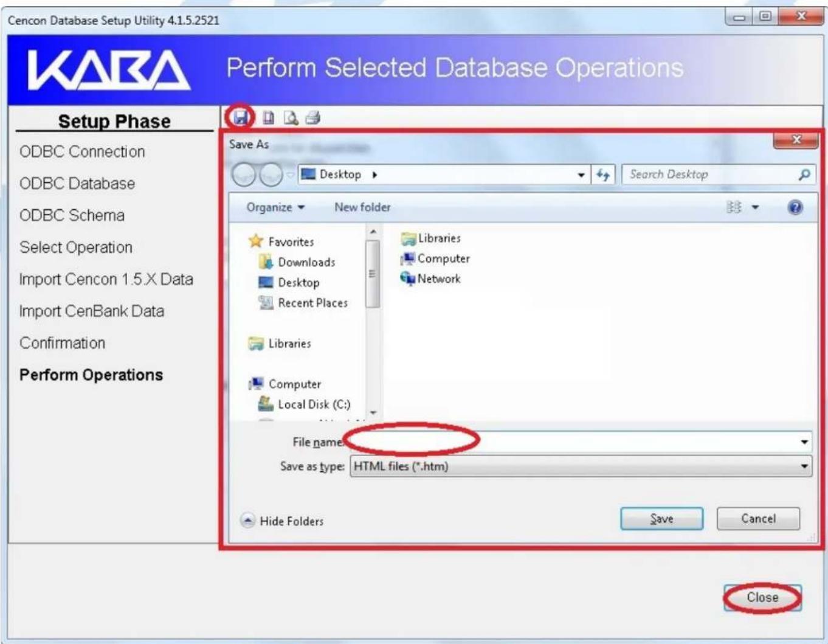Click the New folder button
Viewport: 828px width, 644px height.
tap(362, 207)
